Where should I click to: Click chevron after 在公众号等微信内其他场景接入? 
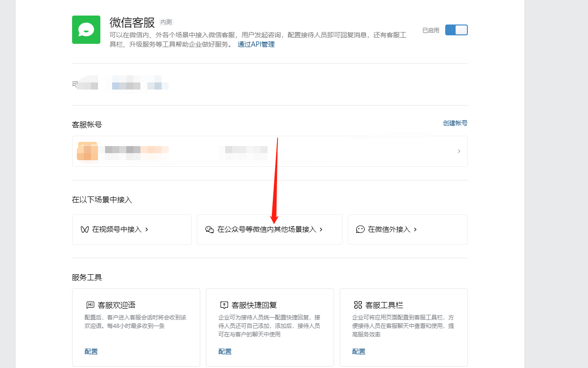321,229
